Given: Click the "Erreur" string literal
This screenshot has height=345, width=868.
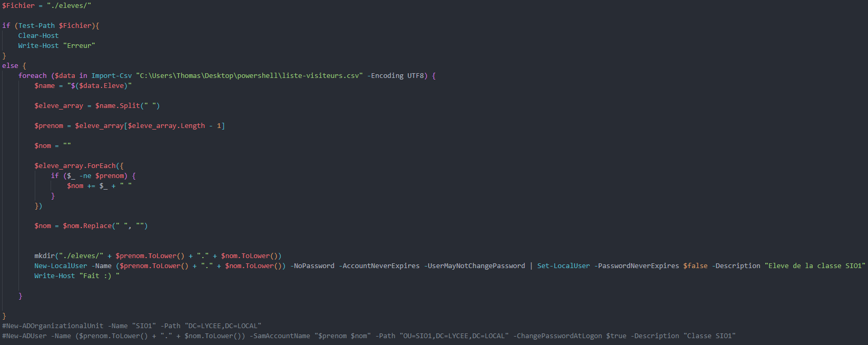Looking at the screenshot, I should coord(79,45).
